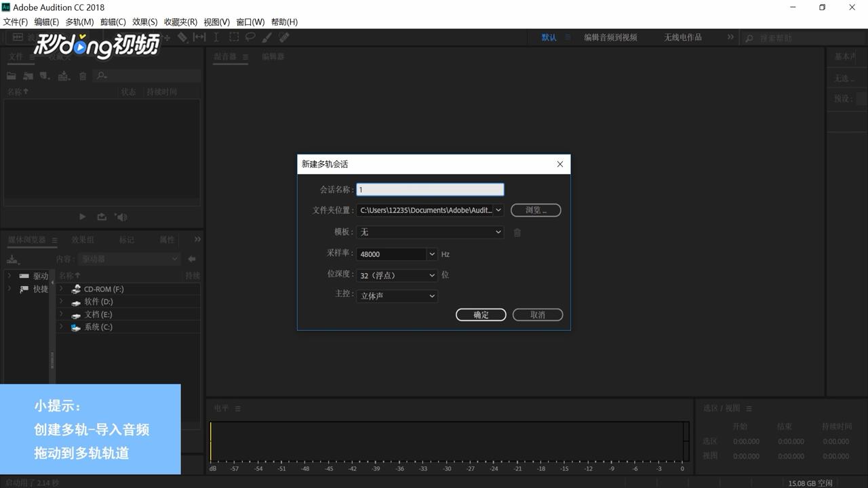Viewport: 868px width, 488px height.
Task: Click the 取消 button
Action: (538, 314)
